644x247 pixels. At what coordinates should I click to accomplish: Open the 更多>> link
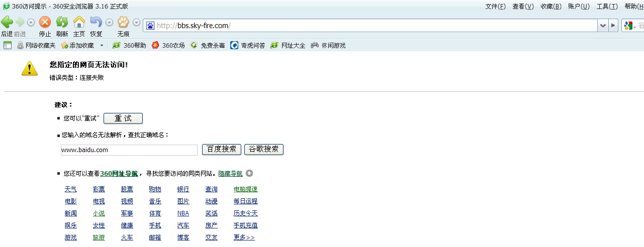pyautogui.click(x=244, y=237)
